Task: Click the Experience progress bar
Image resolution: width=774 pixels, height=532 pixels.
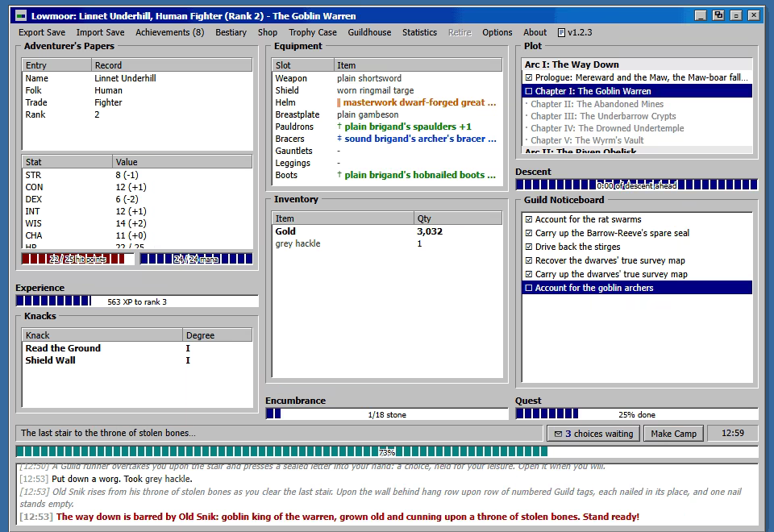Action: pyautogui.click(x=137, y=301)
